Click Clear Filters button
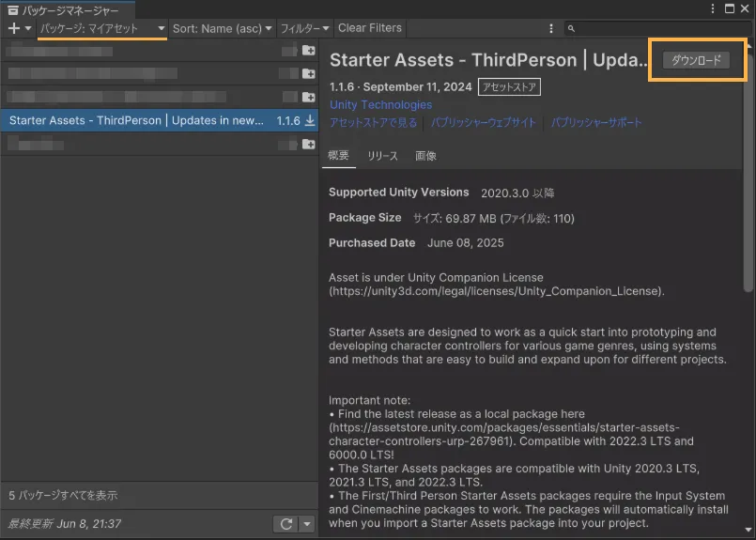756x540 pixels. 370,28
